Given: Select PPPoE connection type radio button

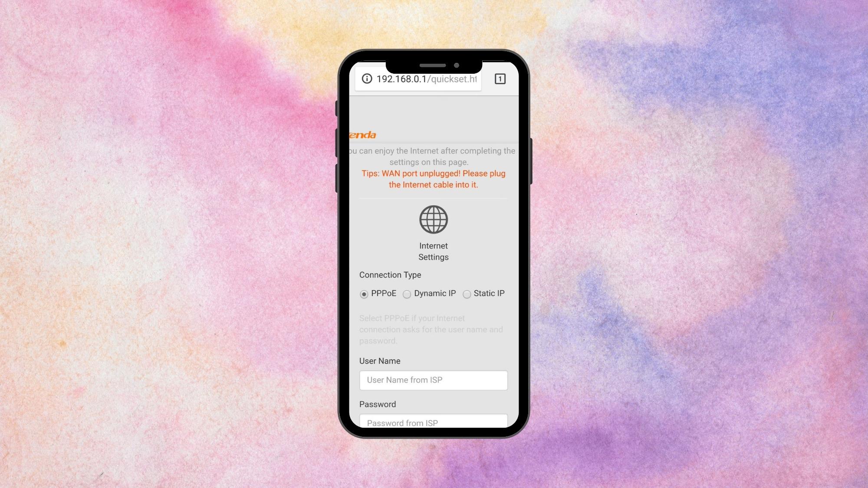Looking at the screenshot, I should pyautogui.click(x=364, y=294).
